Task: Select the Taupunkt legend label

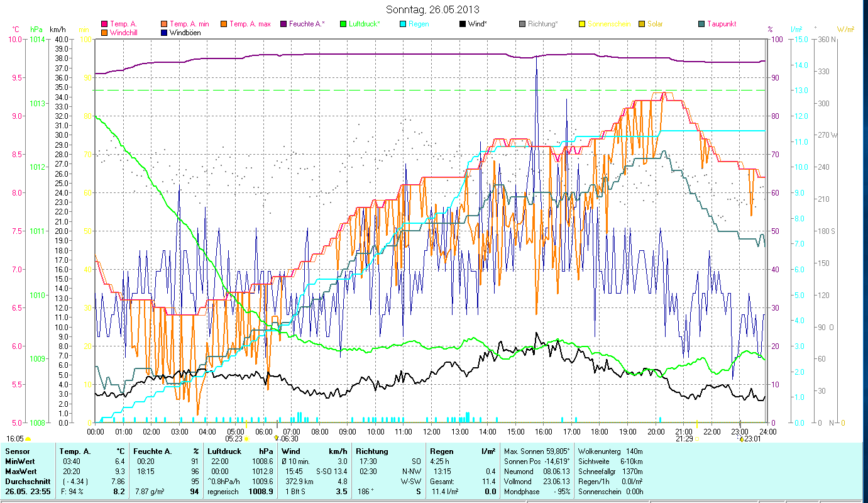Action: [721, 24]
